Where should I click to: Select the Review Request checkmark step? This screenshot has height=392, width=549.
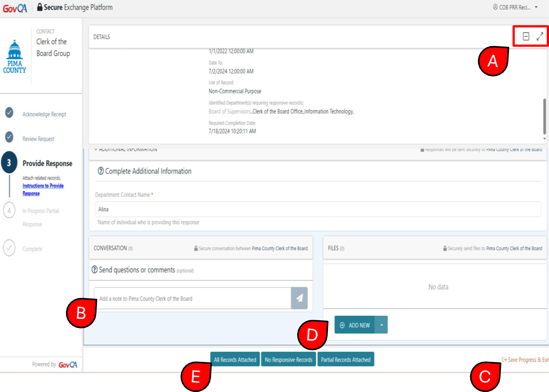click(9, 137)
